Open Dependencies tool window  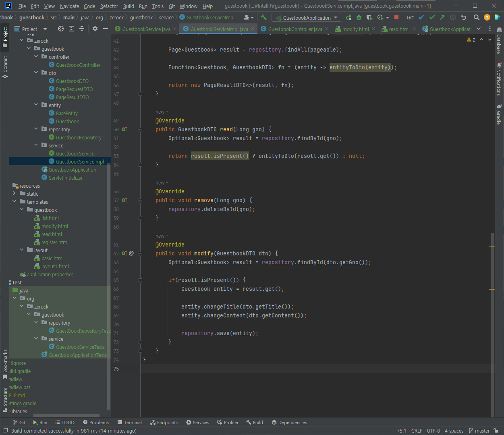289,423
